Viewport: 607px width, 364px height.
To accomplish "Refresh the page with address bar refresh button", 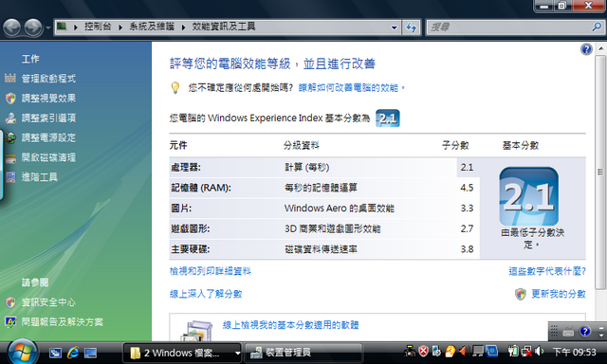I will coord(411,27).
